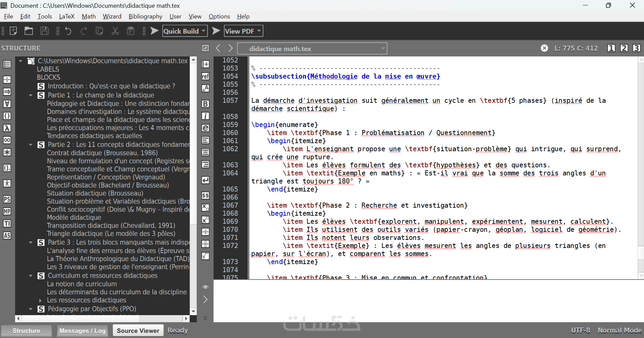The width and height of the screenshot is (644, 338).
Task: Open the Math menu
Action: point(88,16)
